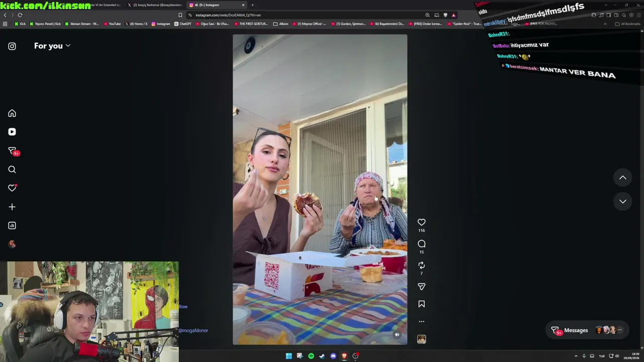Open the Kick bookmark

point(20,24)
